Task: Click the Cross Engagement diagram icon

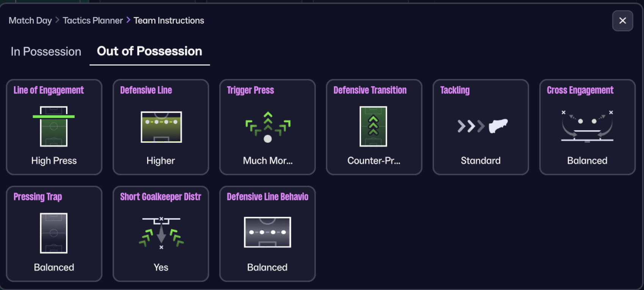Action: coord(587,126)
